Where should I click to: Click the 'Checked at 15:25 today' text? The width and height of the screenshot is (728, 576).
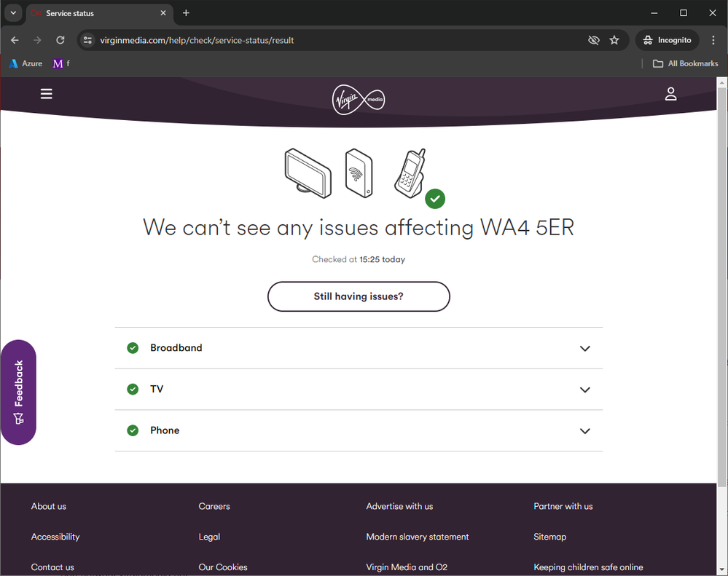(x=359, y=259)
